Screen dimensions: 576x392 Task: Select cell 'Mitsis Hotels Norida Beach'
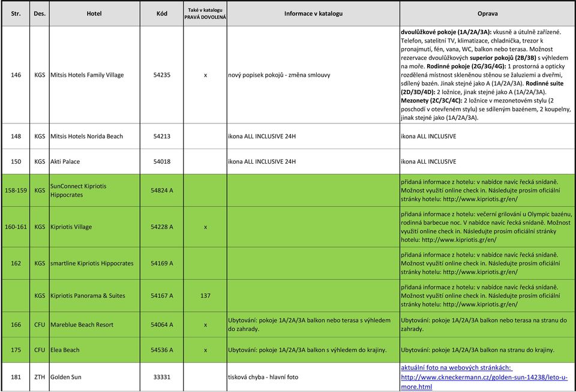click(94, 136)
